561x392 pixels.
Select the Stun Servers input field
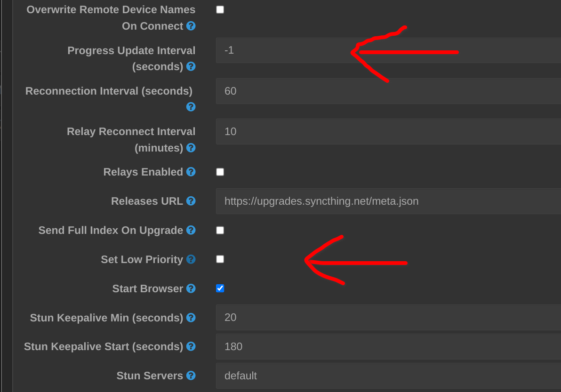pyautogui.click(x=386, y=376)
